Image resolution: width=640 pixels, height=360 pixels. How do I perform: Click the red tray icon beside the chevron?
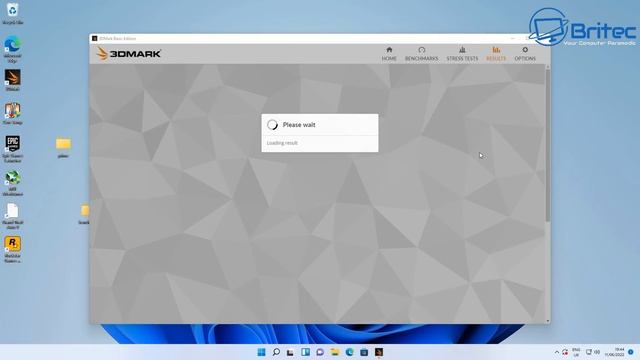click(565, 352)
